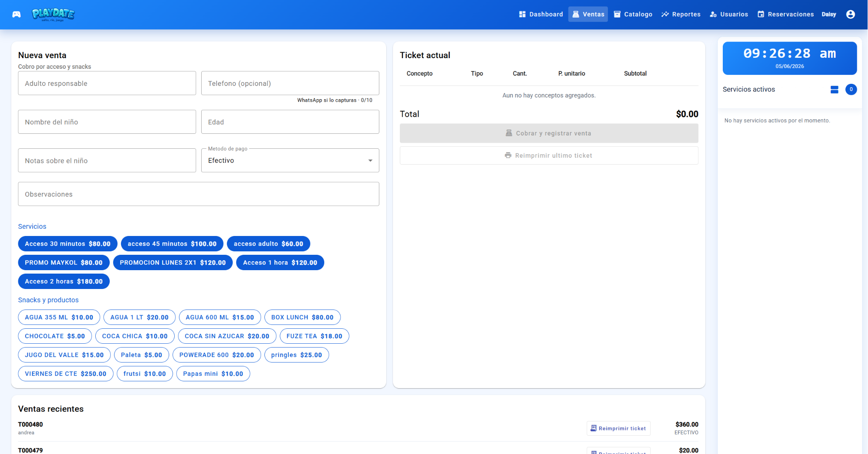Click the Cobrar y registrar venta button
This screenshot has height=454, width=868.
[x=549, y=133]
